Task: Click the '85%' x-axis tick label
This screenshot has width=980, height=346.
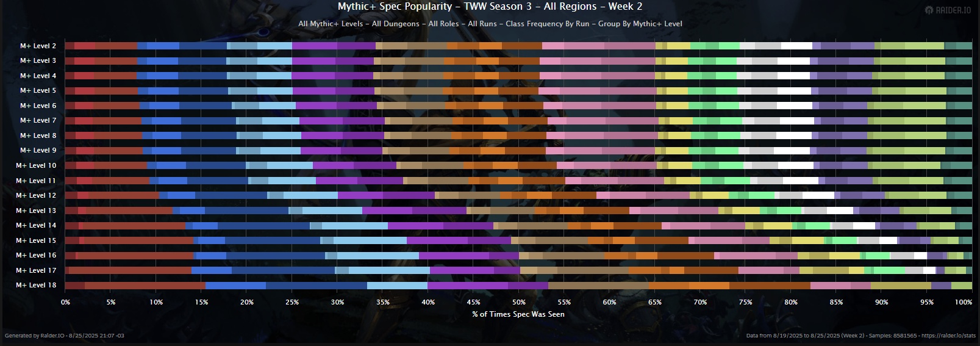Action: [x=836, y=302]
